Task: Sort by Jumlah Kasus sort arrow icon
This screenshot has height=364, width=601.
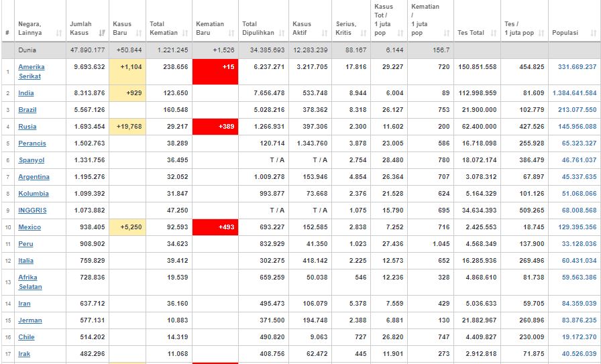Action: pos(102,33)
